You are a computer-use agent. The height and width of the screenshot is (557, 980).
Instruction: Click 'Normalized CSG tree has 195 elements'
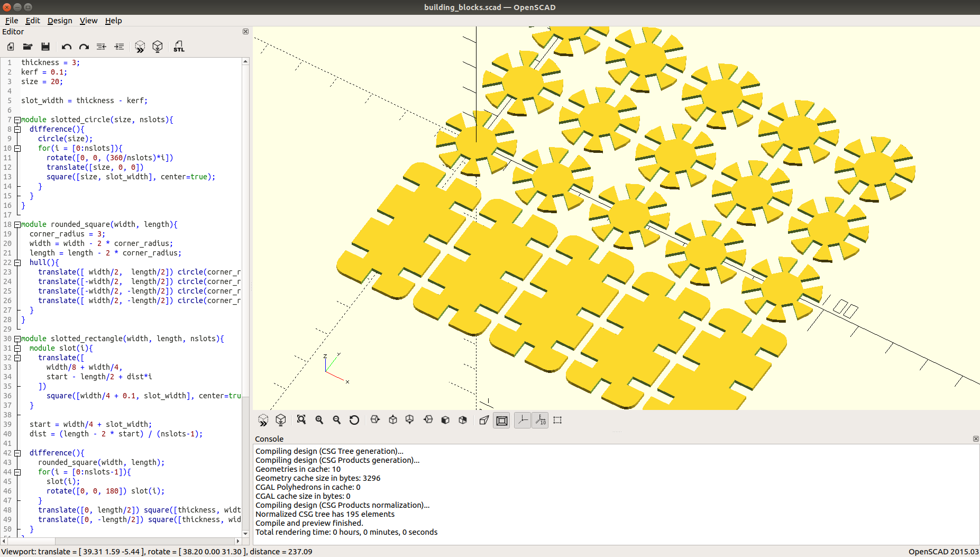pyautogui.click(x=325, y=514)
